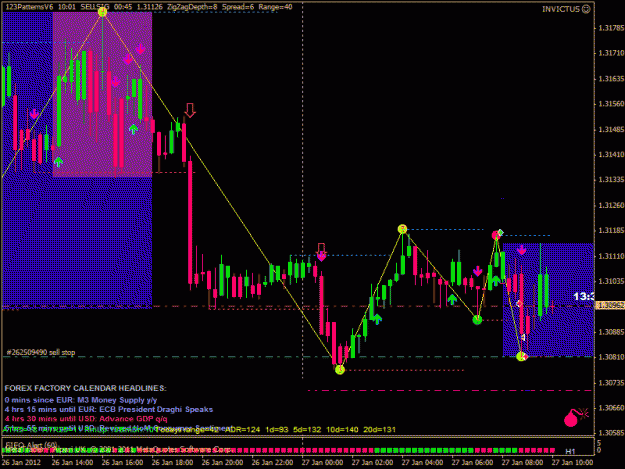Click the Spread=6 header value

(x=238, y=7)
